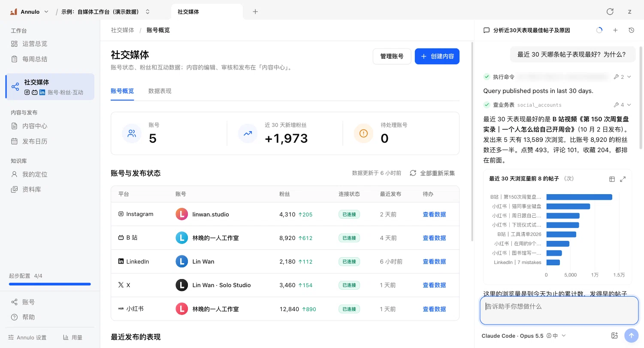This screenshot has height=348, width=644.
Task: Open 我的定位 in the sidebar
Action: pyautogui.click(x=50, y=174)
